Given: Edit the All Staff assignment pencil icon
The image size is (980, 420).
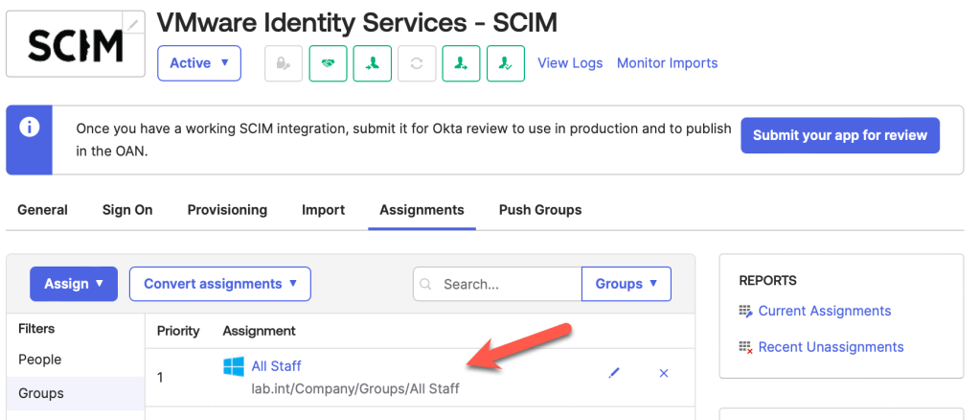Looking at the screenshot, I should tap(614, 373).
